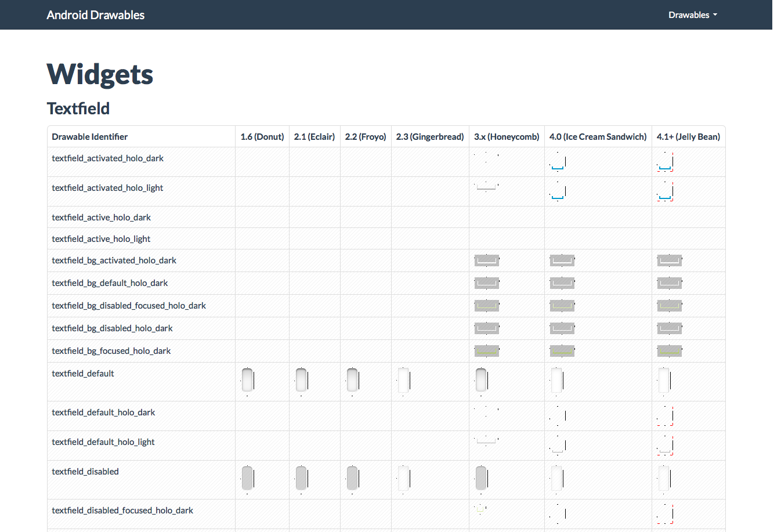The image size is (781, 532).
Task: Click textfield_default Gingerbread column image
Action: pos(404,381)
